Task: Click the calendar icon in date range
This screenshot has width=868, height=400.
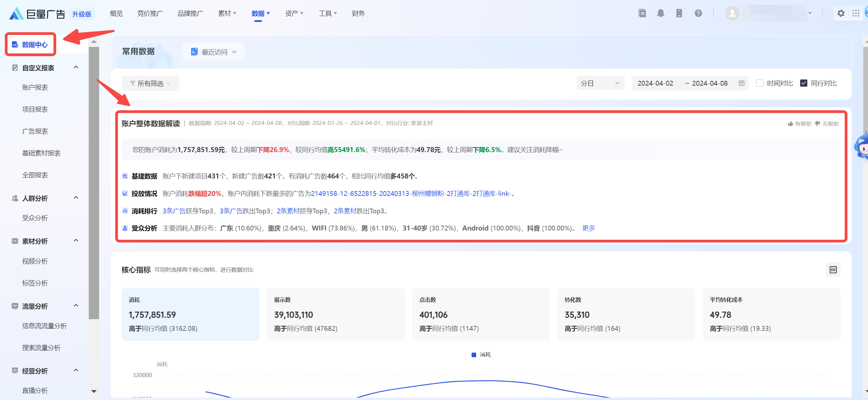Action: [742, 83]
